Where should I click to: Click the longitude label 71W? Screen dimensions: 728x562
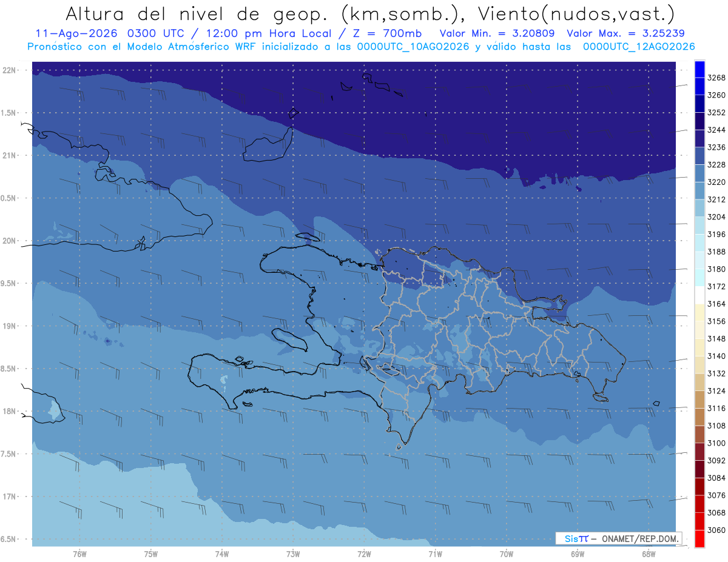pos(435,554)
